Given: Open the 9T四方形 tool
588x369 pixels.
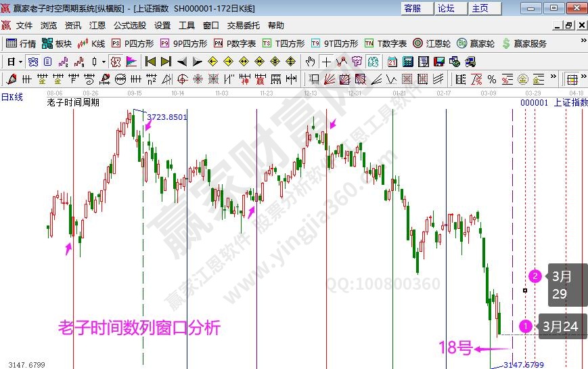Looking at the screenshot, I should point(334,43).
